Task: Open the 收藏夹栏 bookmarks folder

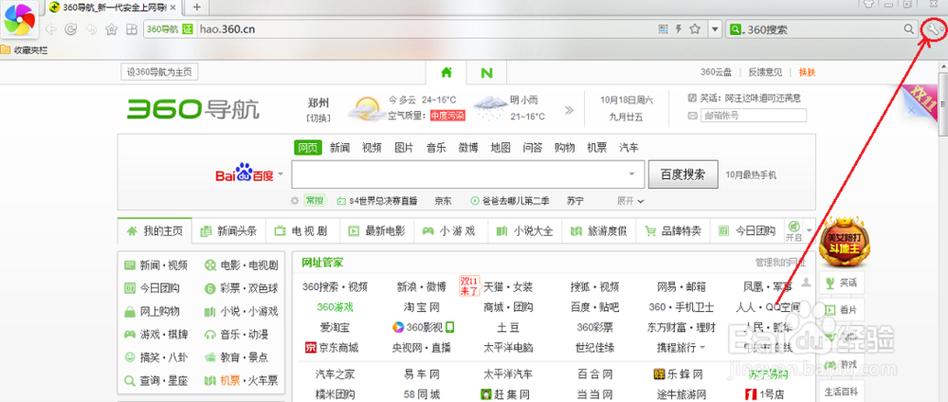Action: tap(24, 50)
